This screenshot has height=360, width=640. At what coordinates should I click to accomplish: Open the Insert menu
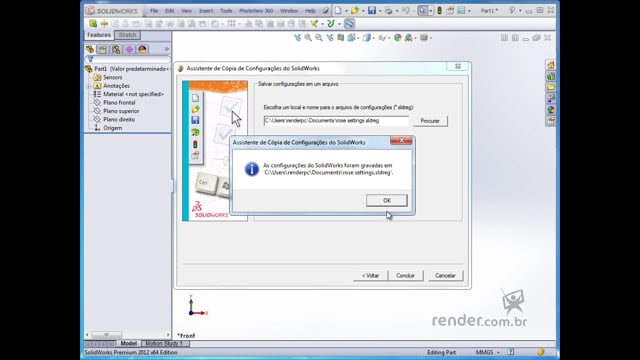click(206, 11)
